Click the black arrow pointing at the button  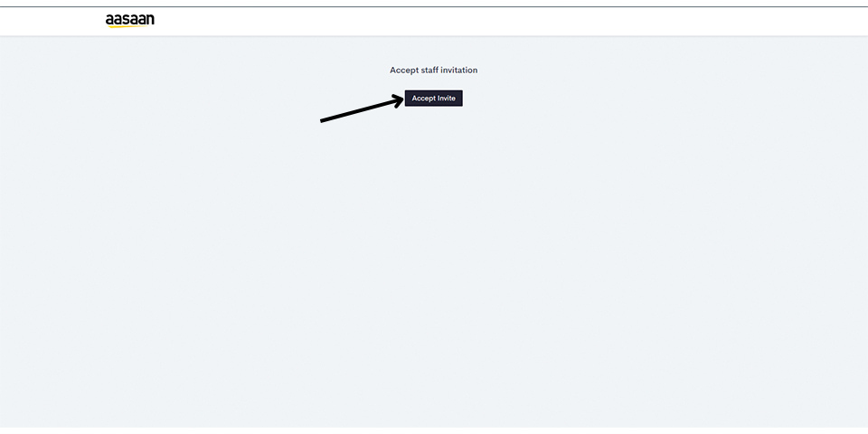click(x=362, y=109)
